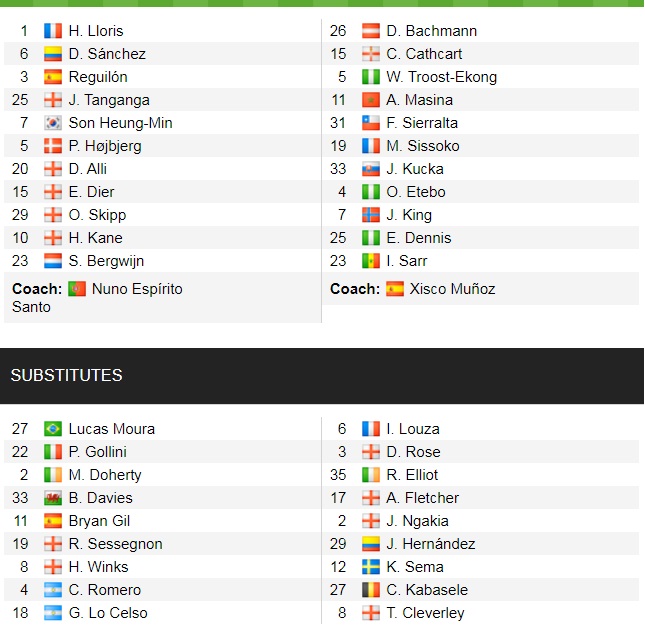Viewport: 645px width, 634px height.
Task: Click the Brazil flag beside Lucas Moura
Action: (53, 429)
